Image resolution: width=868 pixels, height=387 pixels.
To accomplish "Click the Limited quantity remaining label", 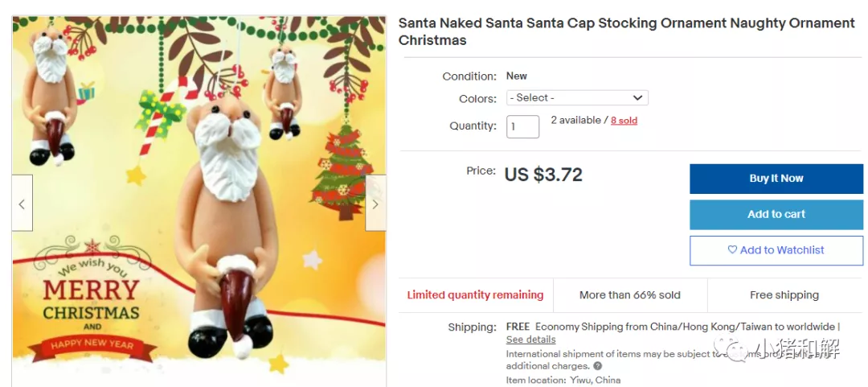I will pos(475,295).
